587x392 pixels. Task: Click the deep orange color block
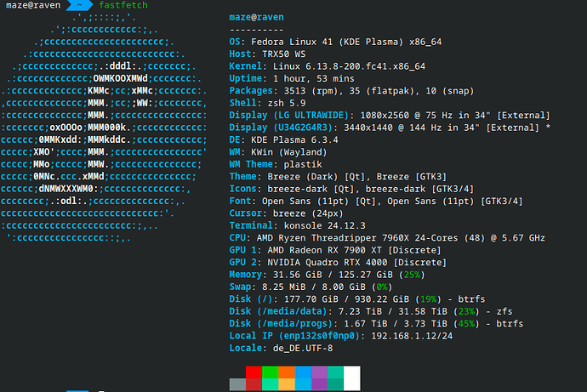tap(287, 372)
